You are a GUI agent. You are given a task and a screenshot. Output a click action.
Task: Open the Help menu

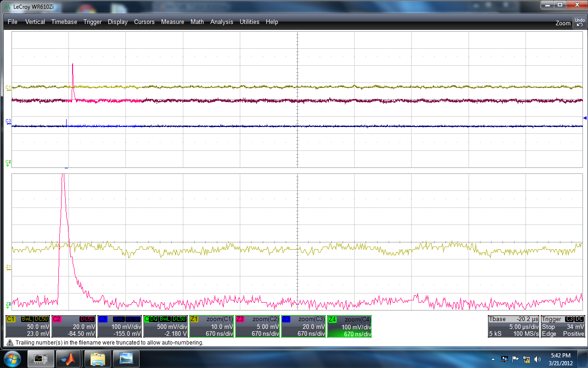click(272, 22)
